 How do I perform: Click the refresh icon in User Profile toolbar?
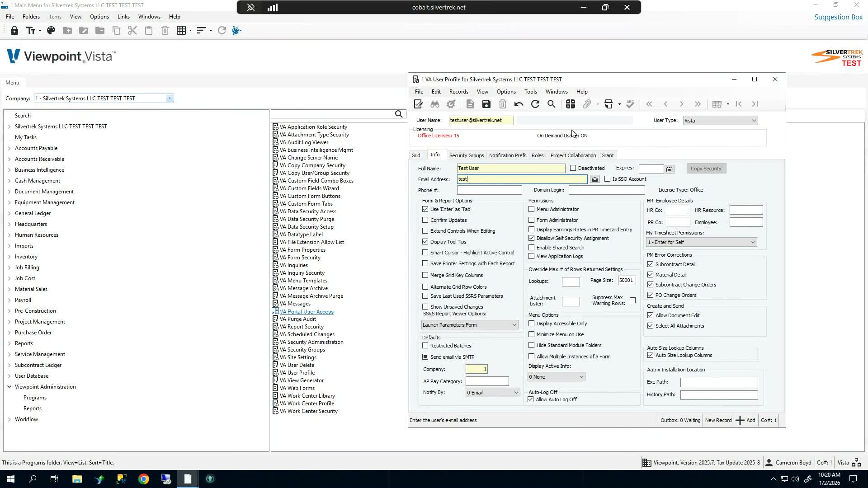[x=535, y=104]
